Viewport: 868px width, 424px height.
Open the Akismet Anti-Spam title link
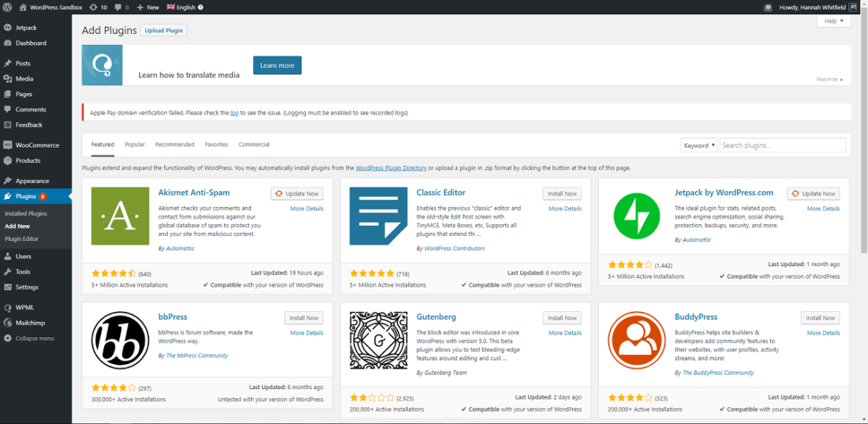click(194, 193)
